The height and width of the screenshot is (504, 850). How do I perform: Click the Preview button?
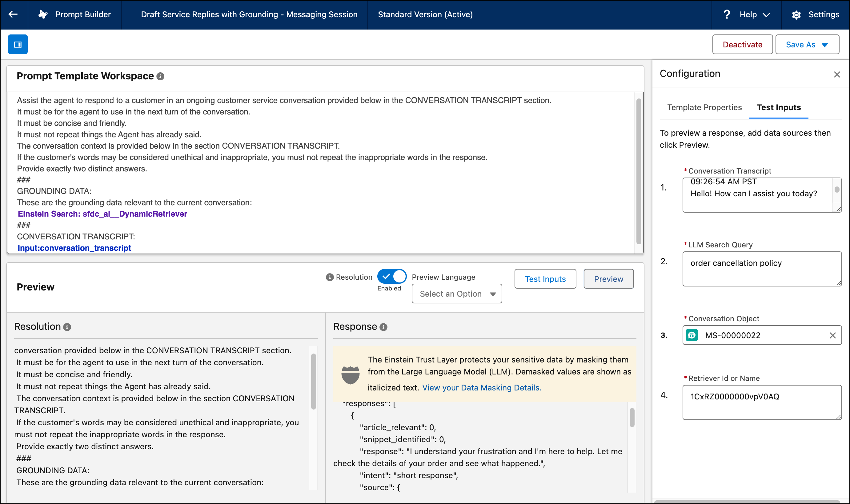pos(608,279)
